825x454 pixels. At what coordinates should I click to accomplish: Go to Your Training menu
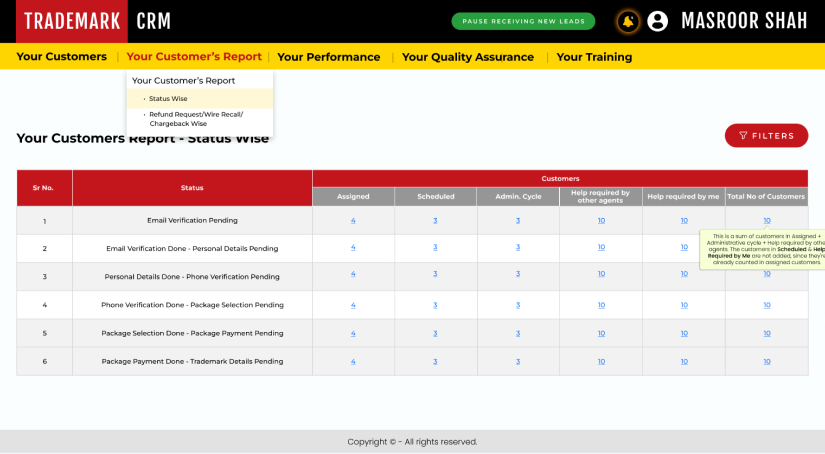pyautogui.click(x=594, y=57)
